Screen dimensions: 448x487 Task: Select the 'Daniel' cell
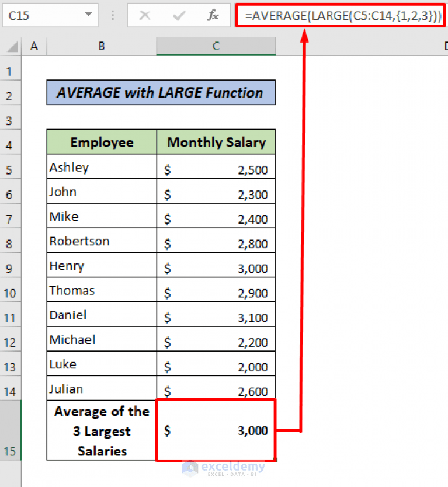[102, 315]
